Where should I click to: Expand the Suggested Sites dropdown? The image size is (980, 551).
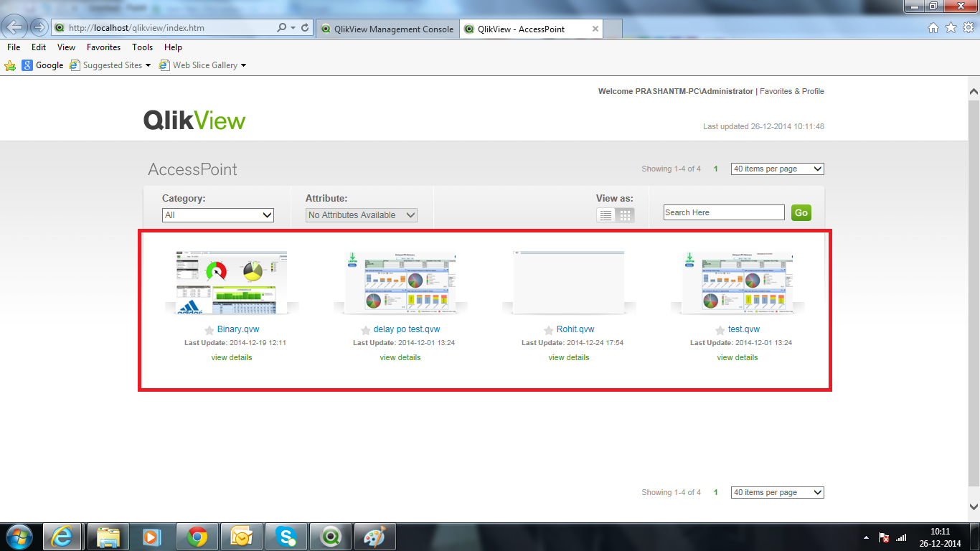(148, 65)
